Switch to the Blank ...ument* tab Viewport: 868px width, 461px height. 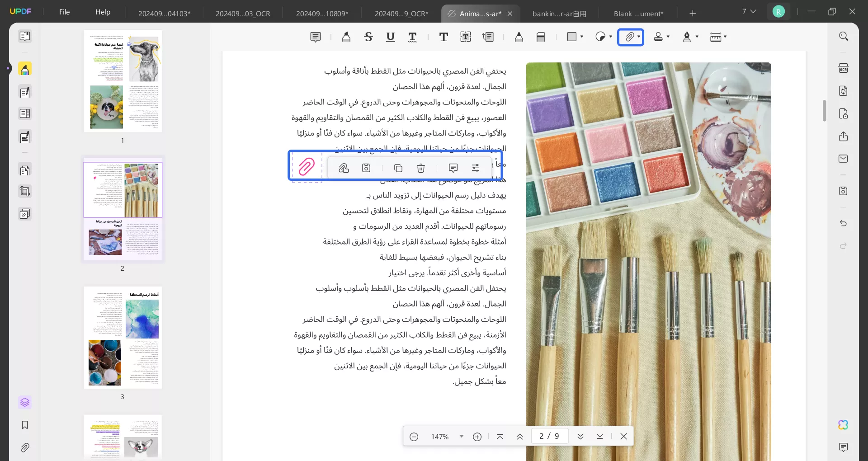[x=638, y=14]
